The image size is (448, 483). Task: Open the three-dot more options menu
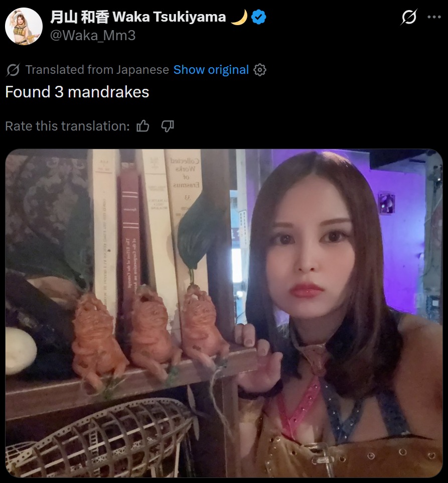(x=434, y=17)
